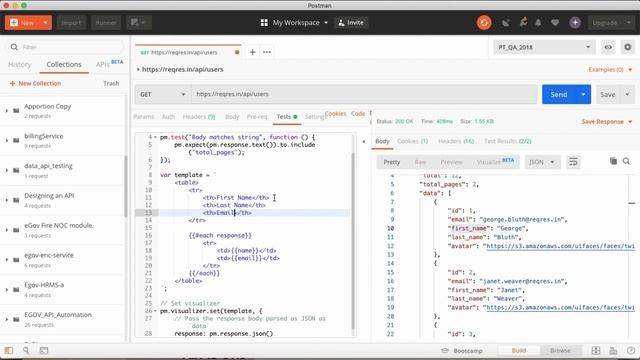This screenshot has height=360, width=640.
Task: Click the collections sidebar scrollbar
Action: coord(126,186)
